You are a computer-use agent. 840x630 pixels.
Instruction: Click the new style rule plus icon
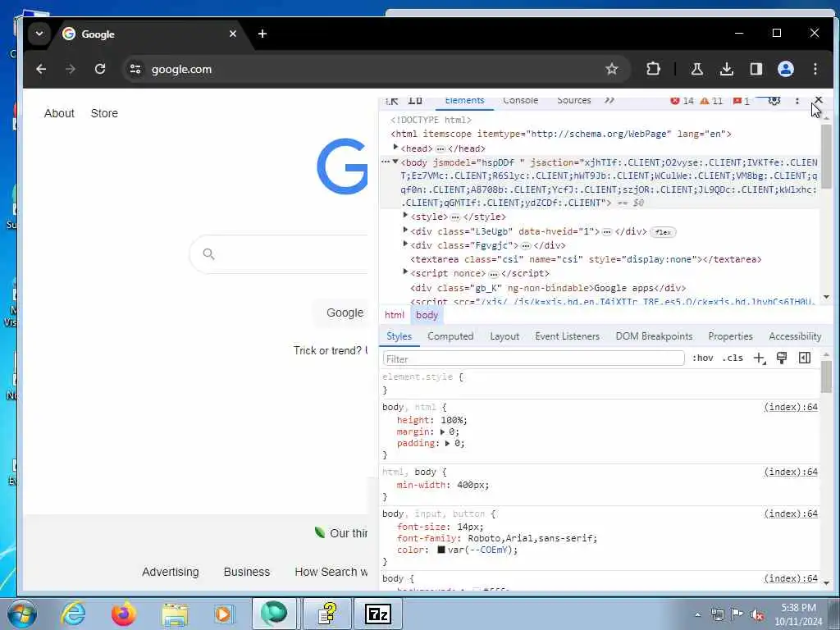pyautogui.click(x=760, y=358)
